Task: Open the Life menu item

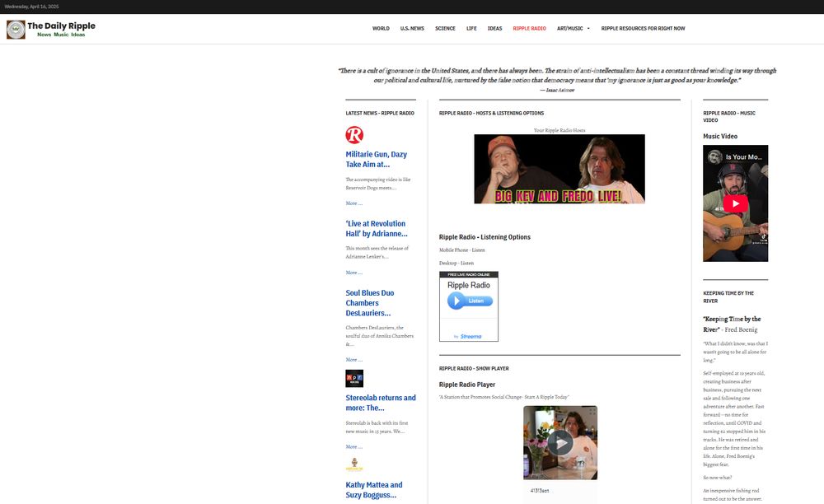Action: coord(471,28)
